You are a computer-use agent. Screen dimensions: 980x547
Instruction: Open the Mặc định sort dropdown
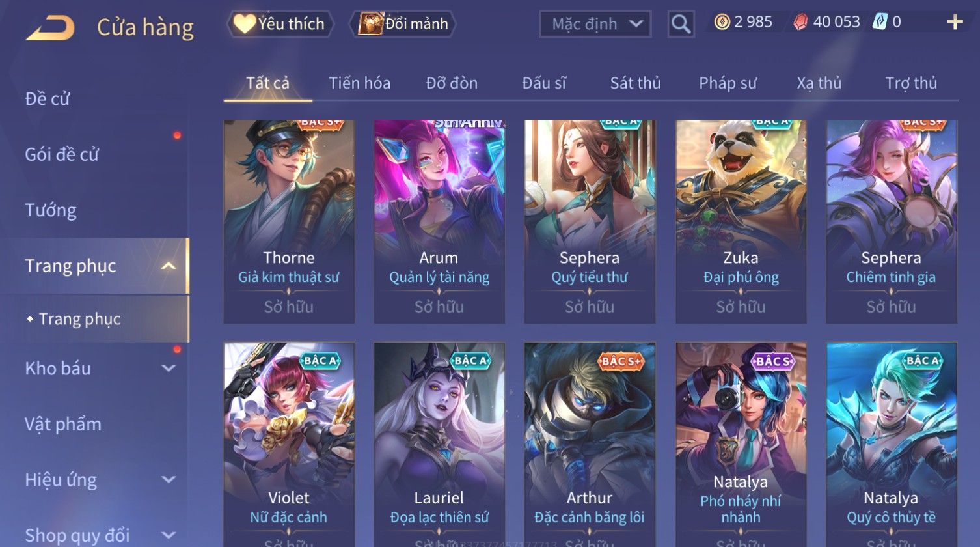(x=595, y=24)
